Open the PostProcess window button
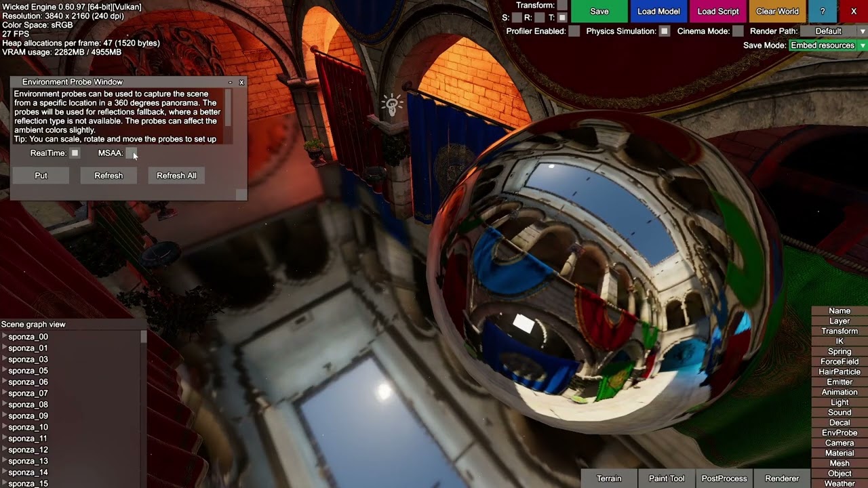 click(724, 479)
